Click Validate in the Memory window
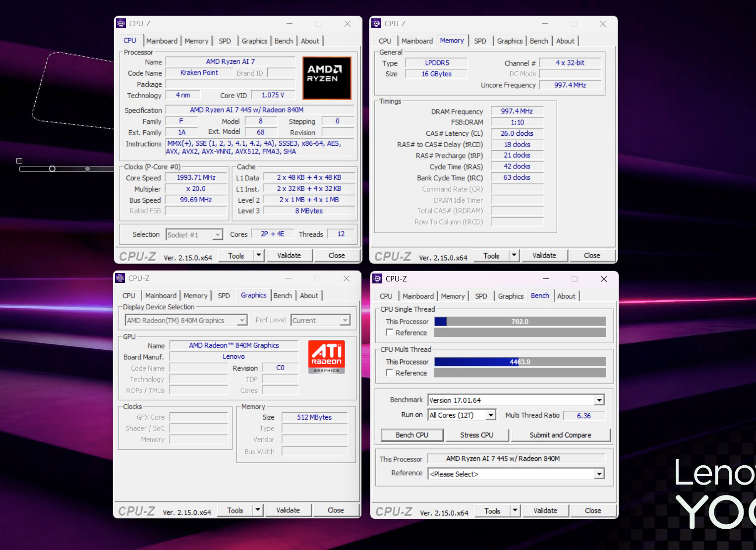 pyautogui.click(x=544, y=256)
